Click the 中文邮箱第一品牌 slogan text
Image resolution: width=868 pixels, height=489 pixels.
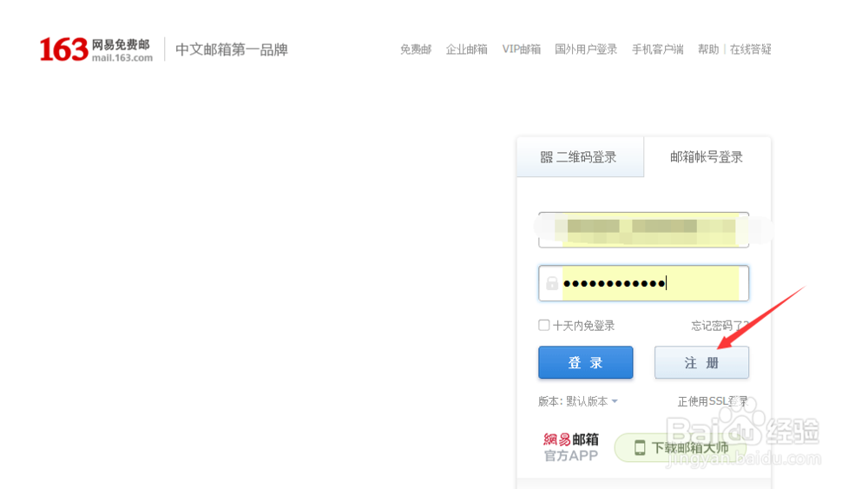(x=232, y=50)
